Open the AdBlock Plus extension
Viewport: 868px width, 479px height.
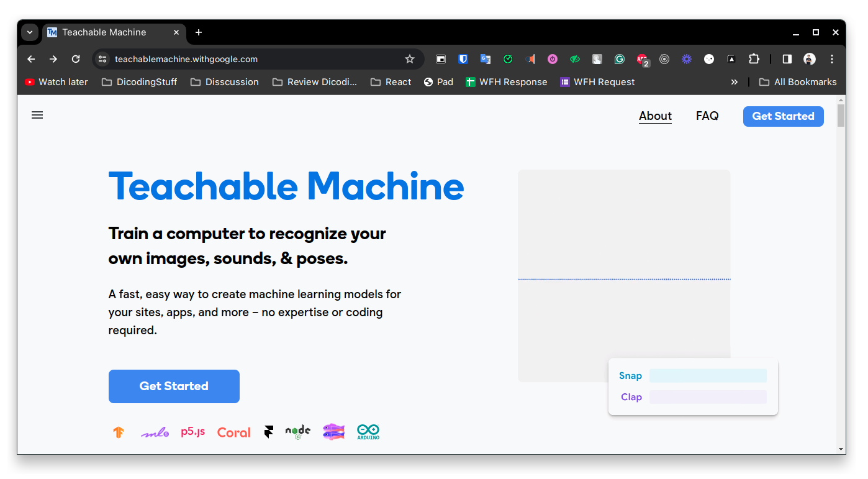tap(642, 60)
